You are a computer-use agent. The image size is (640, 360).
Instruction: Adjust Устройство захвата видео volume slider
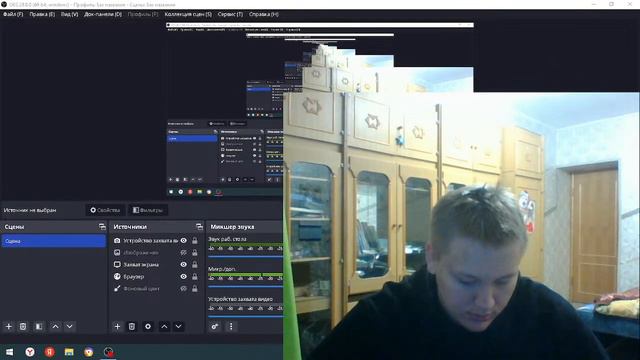pyautogui.click(x=245, y=316)
